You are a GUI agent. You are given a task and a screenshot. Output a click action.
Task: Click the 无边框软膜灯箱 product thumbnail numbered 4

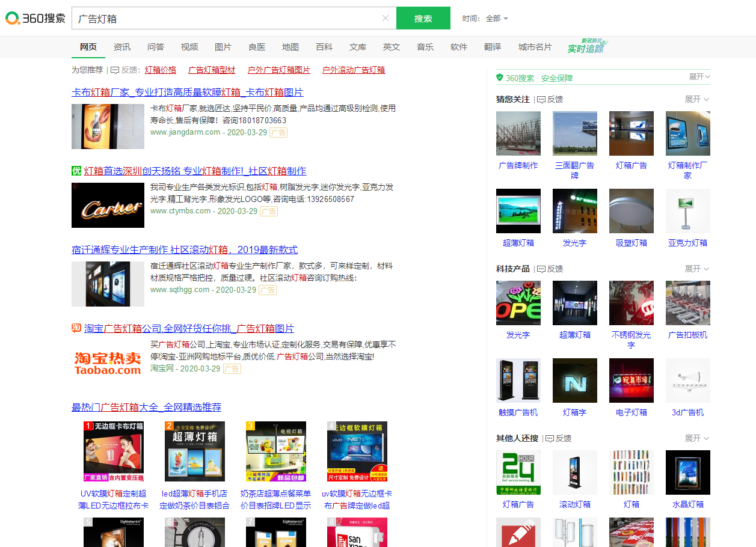357,451
